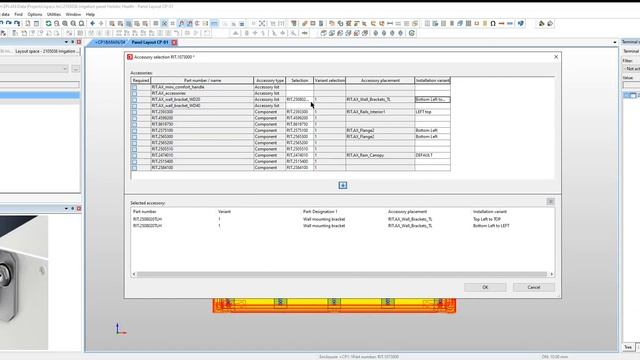Click the ellipsis button beside left panel combo

pyautogui.click(x=76, y=69)
